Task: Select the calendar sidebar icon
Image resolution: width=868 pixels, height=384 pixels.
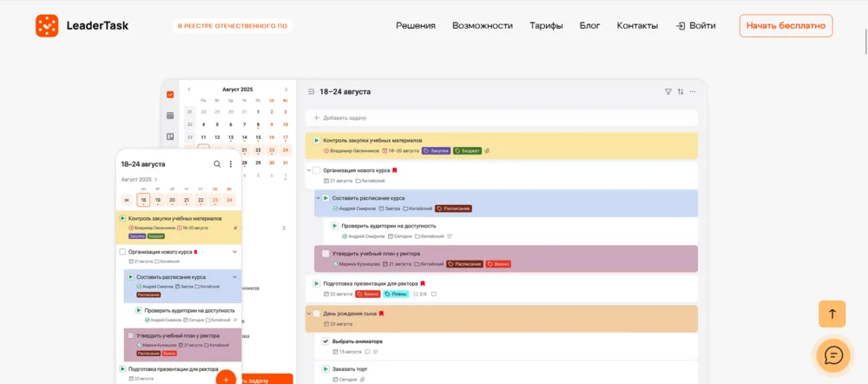Action: [170, 116]
